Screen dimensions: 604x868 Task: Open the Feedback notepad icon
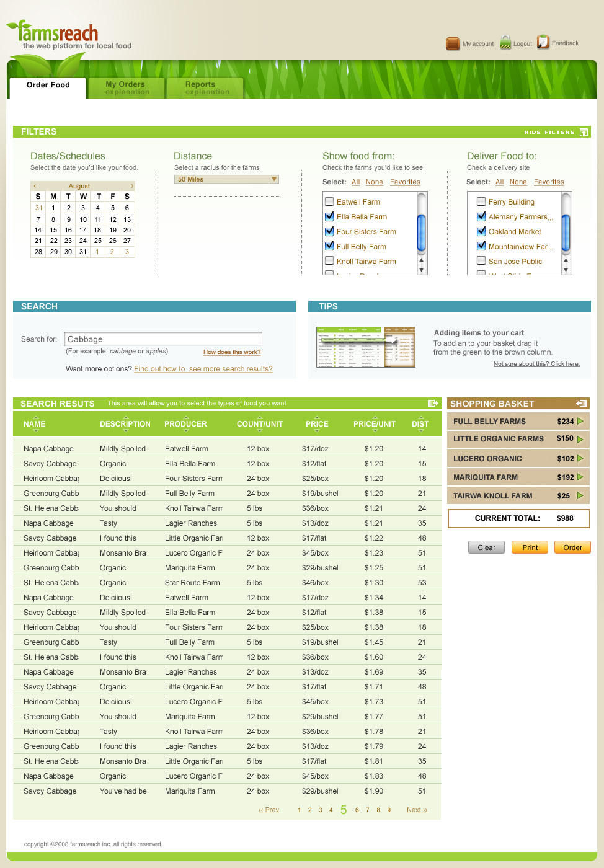tap(543, 42)
